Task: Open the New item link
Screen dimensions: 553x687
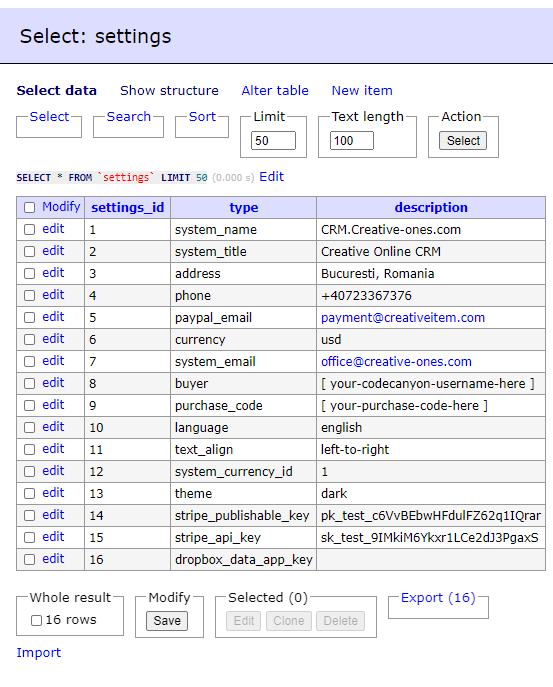Action: (x=362, y=90)
